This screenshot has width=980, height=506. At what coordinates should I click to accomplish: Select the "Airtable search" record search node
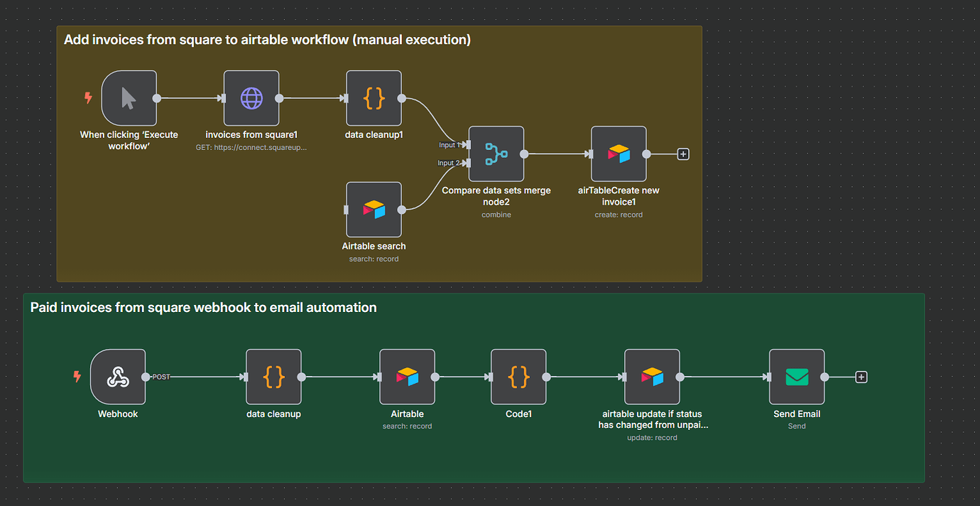pos(374,209)
